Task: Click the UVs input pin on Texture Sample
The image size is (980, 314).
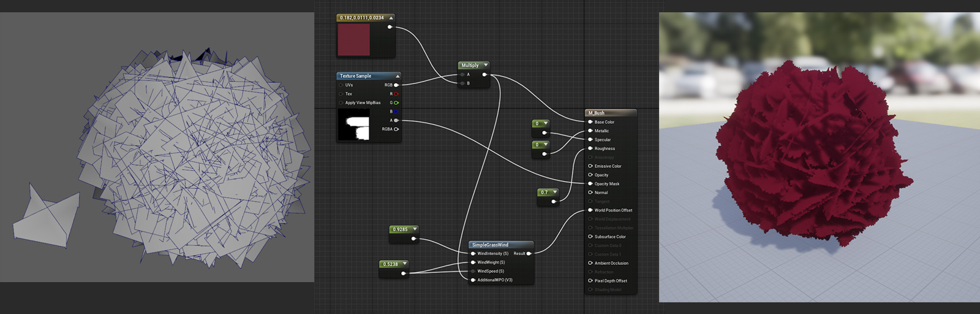Action: pyautogui.click(x=341, y=85)
